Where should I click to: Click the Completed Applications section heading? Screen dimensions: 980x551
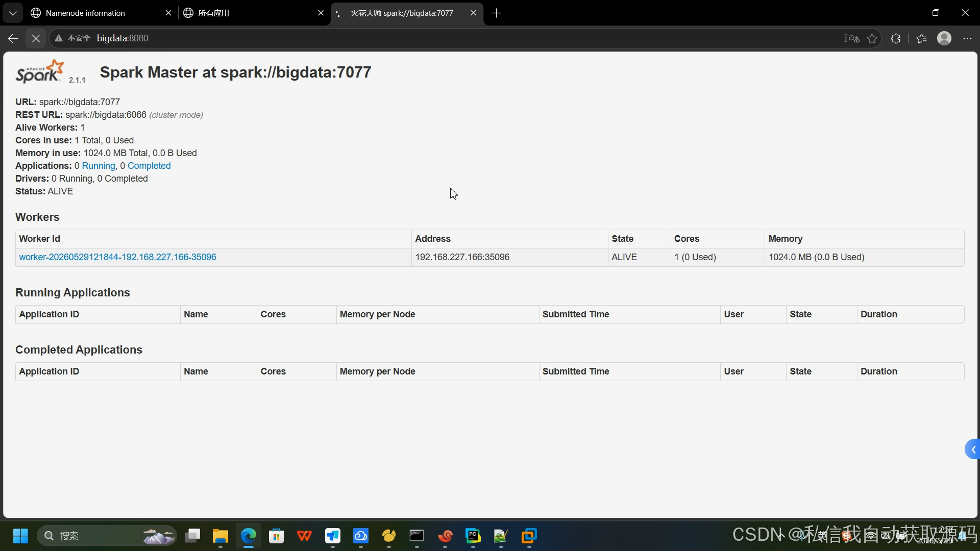[x=79, y=350]
